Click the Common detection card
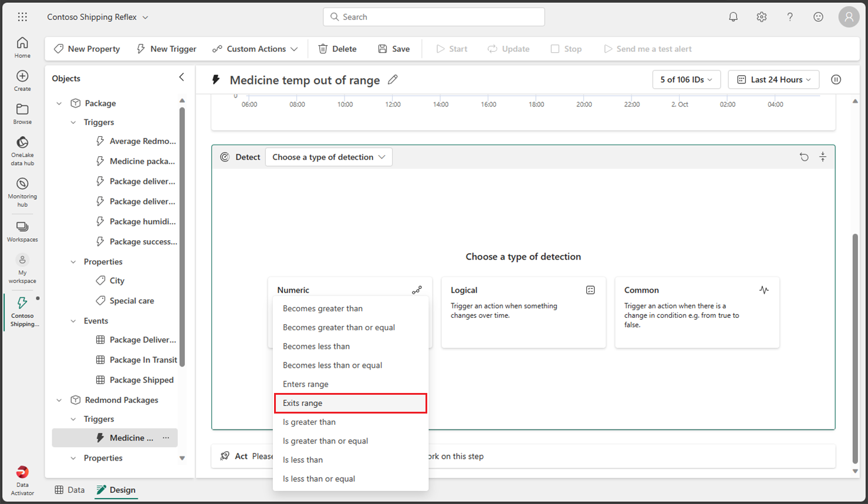Screen dimensions: 868x504 (x=697, y=313)
